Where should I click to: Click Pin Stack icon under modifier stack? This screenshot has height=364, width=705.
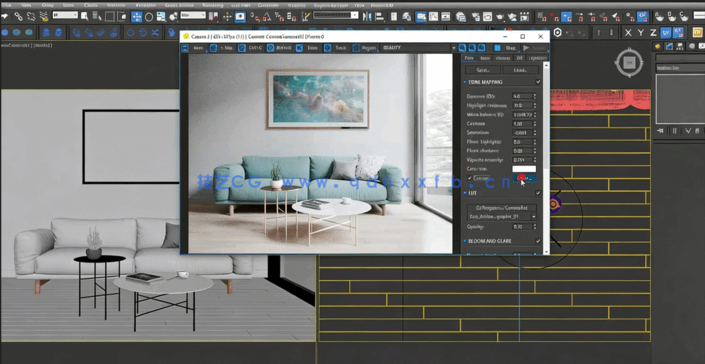click(x=660, y=131)
